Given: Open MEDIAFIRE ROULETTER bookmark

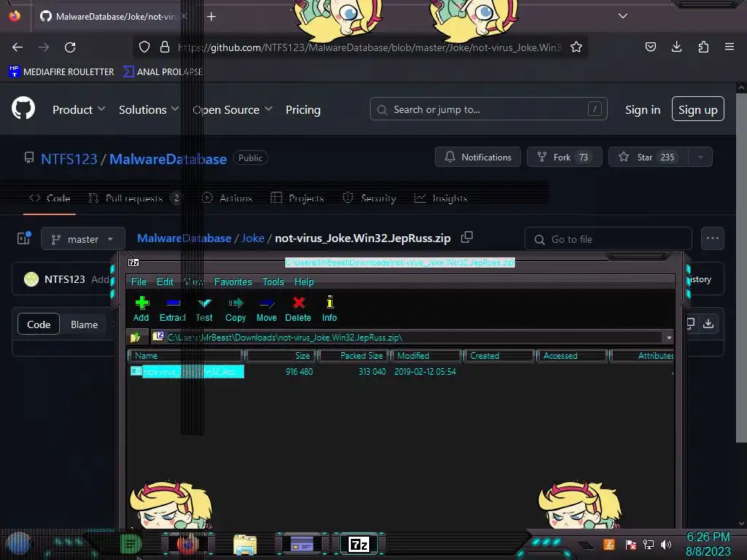Looking at the screenshot, I should (x=61, y=72).
